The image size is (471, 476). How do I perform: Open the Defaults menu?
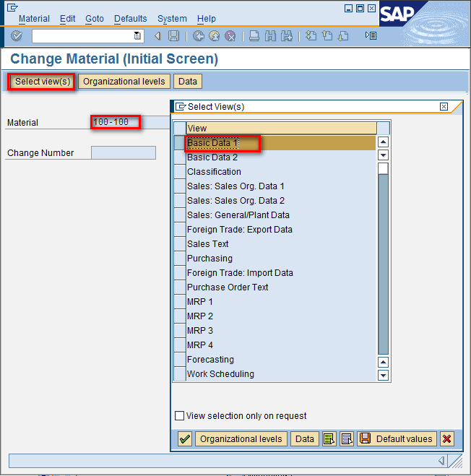click(x=130, y=19)
